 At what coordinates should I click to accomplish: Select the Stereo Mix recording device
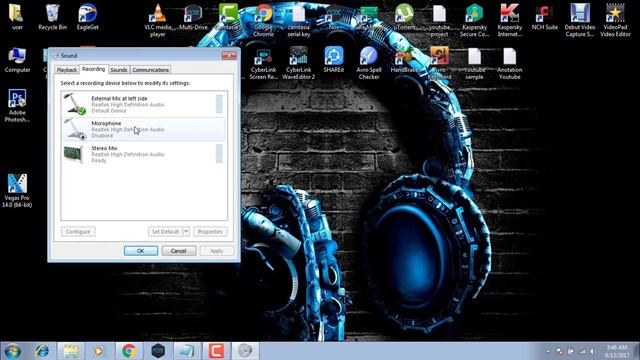143,154
